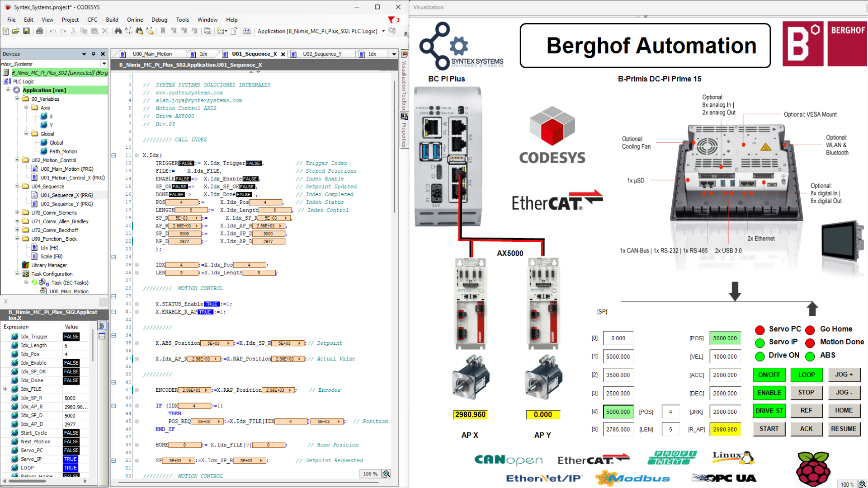Viewport: 868px width, 488px height.
Task: Open the active application dropdown arrow
Action: pyautogui.click(x=383, y=31)
